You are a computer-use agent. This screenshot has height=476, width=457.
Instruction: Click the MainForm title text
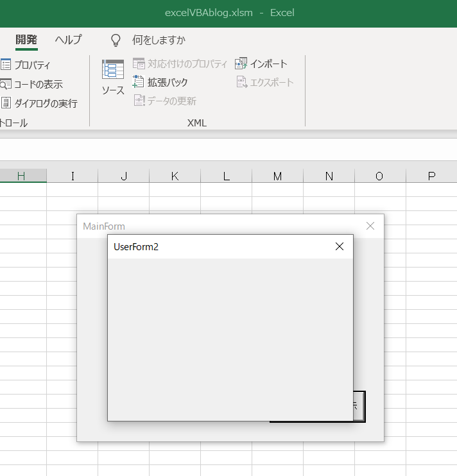[x=104, y=226]
